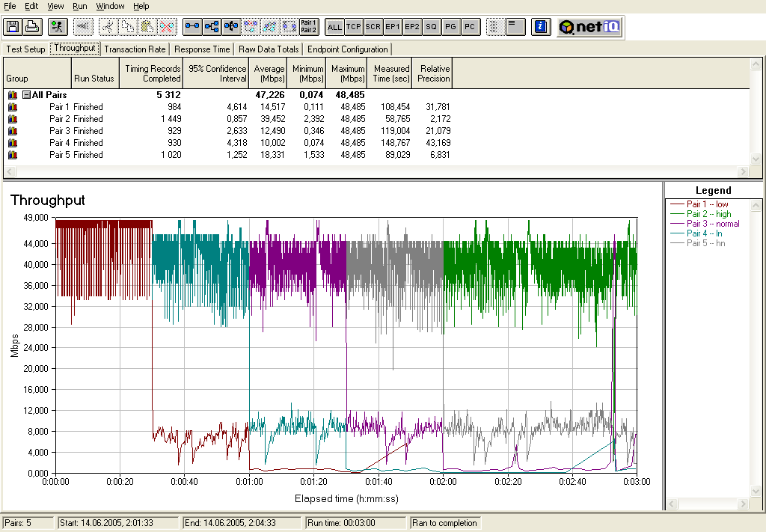Click the Timing Records Completed column header
The width and height of the screenshot is (766, 532).
152,73
